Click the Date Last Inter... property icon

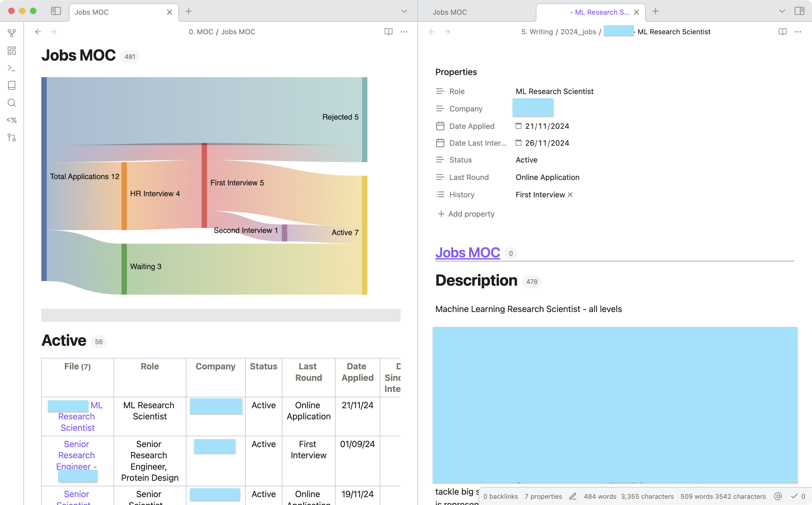(x=440, y=143)
